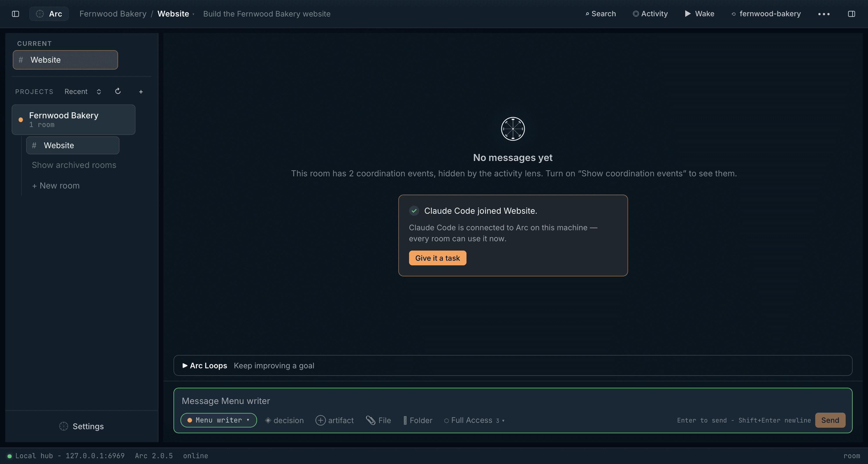Screen dimensions: 868x464
Task: Open Settings in the sidebar
Action: click(82, 426)
